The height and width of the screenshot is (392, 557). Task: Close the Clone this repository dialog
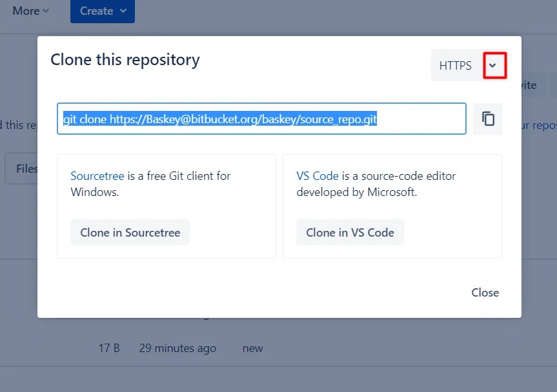coord(485,292)
